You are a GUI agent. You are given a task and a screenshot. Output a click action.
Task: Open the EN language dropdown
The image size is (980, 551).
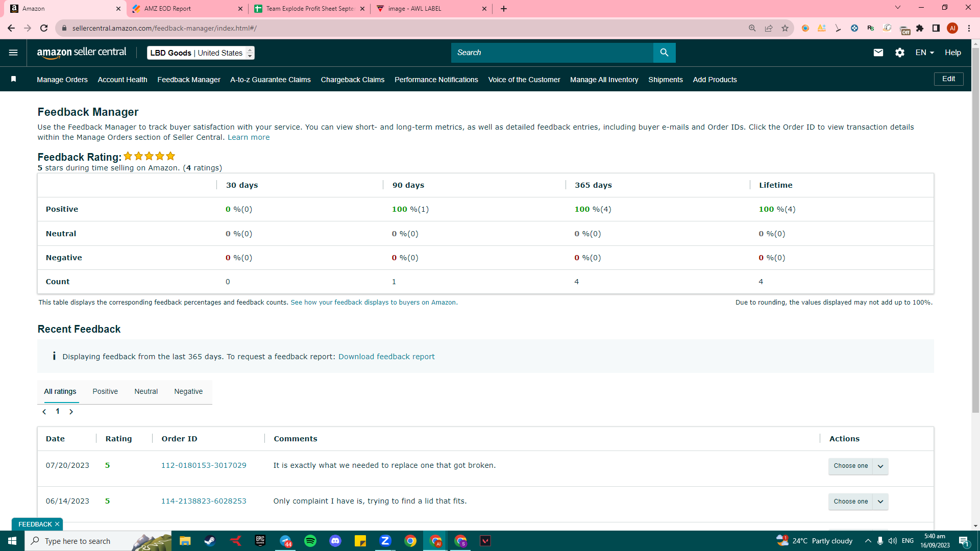pyautogui.click(x=924, y=53)
